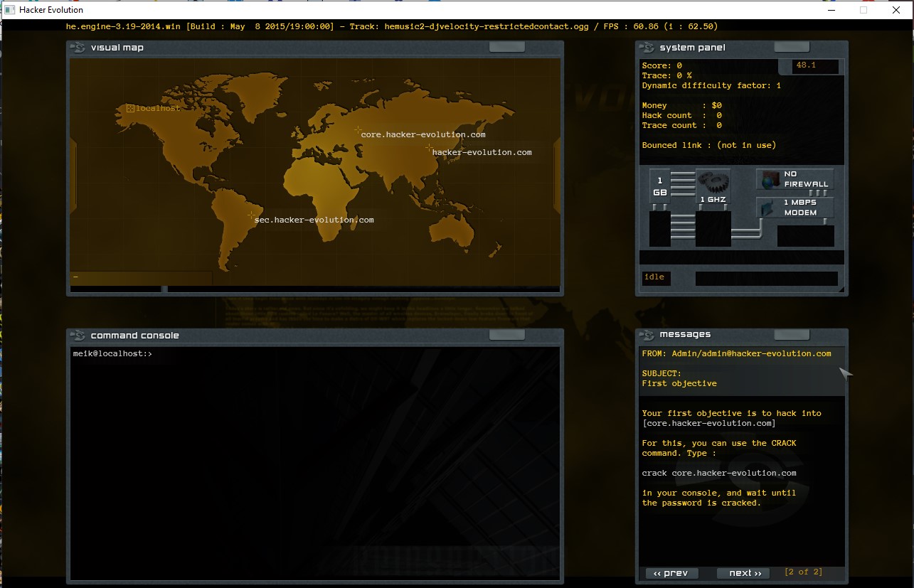Click into the command console prompt line
This screenshot has width=914, height=588.
point(315,353)
